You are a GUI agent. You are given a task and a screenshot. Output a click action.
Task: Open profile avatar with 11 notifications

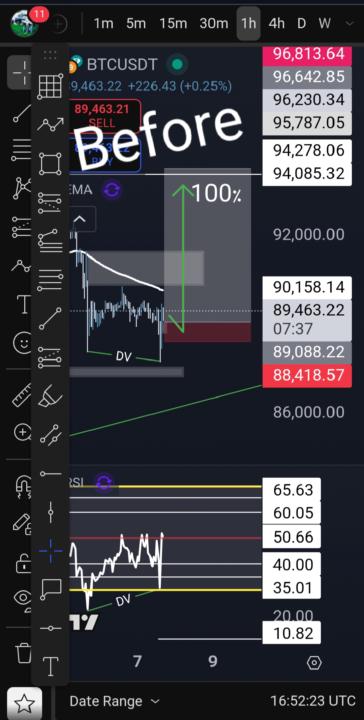(25, 23)
